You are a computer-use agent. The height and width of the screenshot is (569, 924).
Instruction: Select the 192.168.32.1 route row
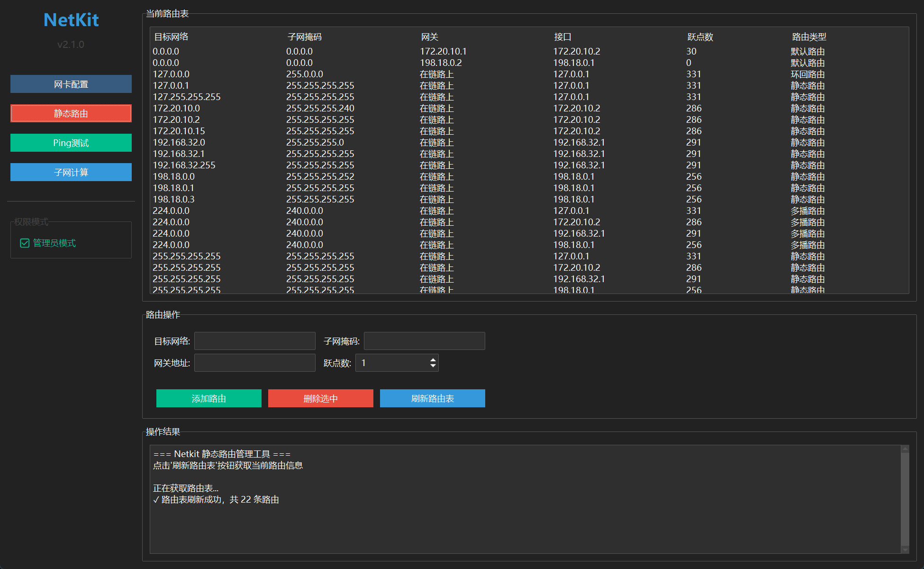(x=529, y=154)
